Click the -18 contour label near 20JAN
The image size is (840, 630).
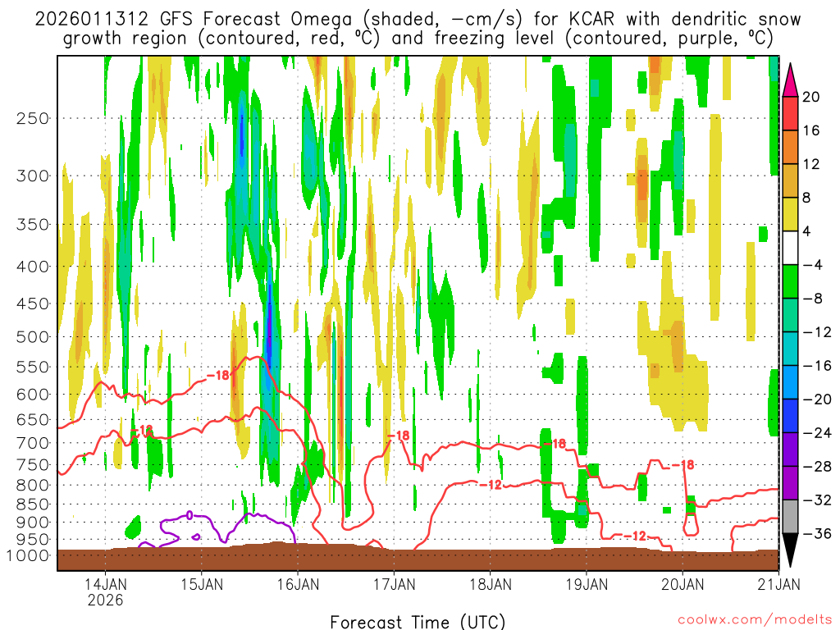coord(683,464)
